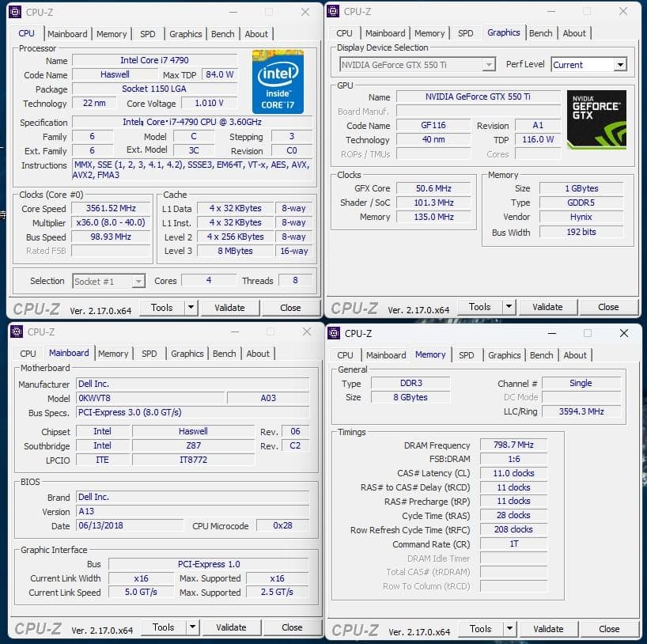The image size is (647, 644).
Task: Open the Graphics tab in the Mainboard window
Action: point(187,354)
